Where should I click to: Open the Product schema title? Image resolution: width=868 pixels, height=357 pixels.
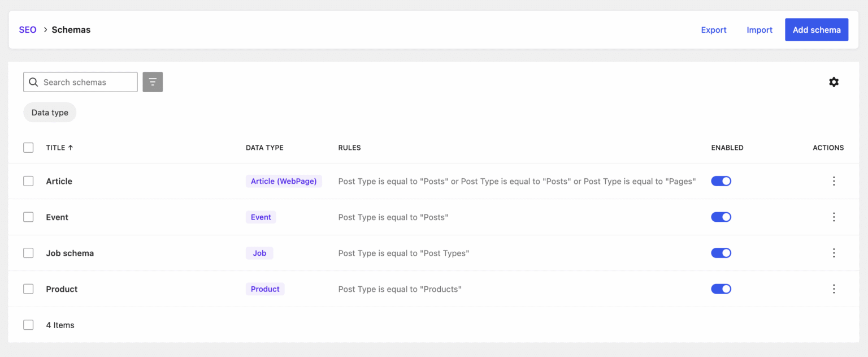point(62,289)
